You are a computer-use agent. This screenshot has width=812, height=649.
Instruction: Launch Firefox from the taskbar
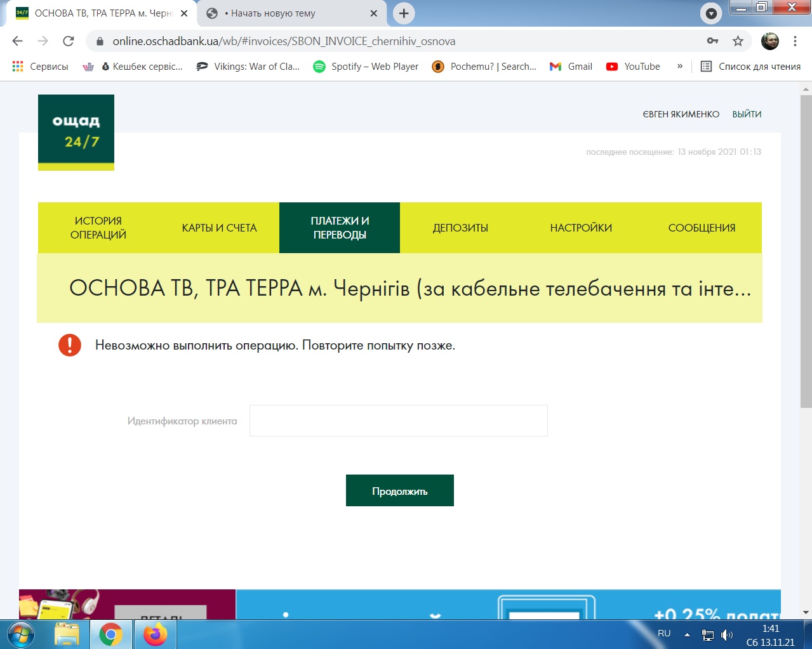(x=155, y=634)
